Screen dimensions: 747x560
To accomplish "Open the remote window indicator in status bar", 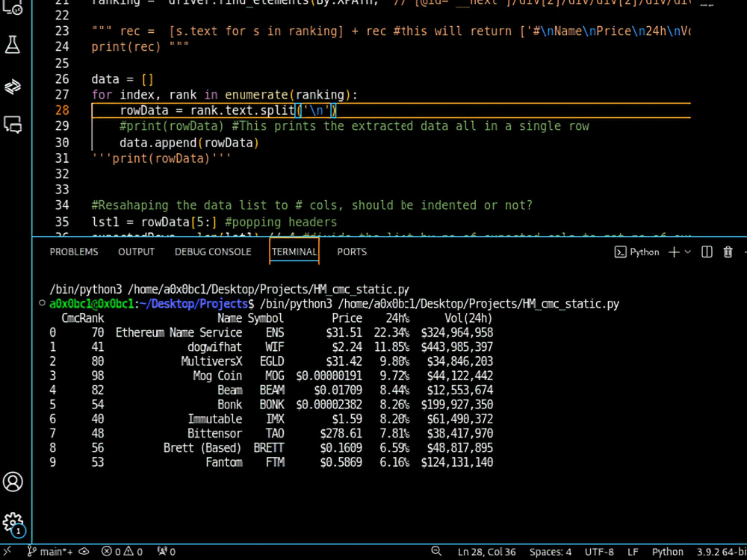I will [x=8, y=552].
